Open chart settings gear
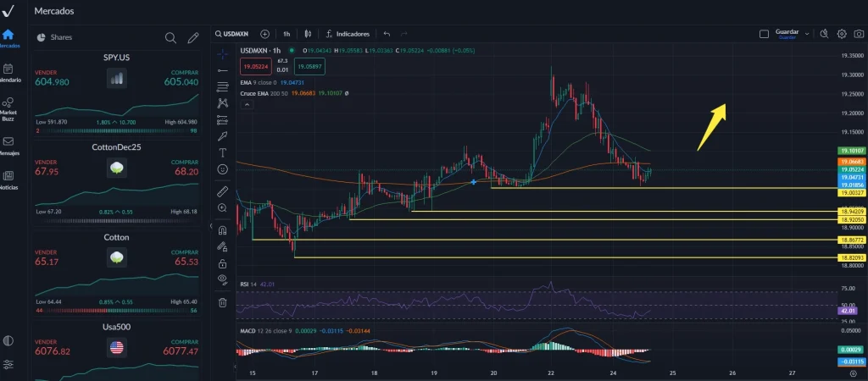 (842, 34)
